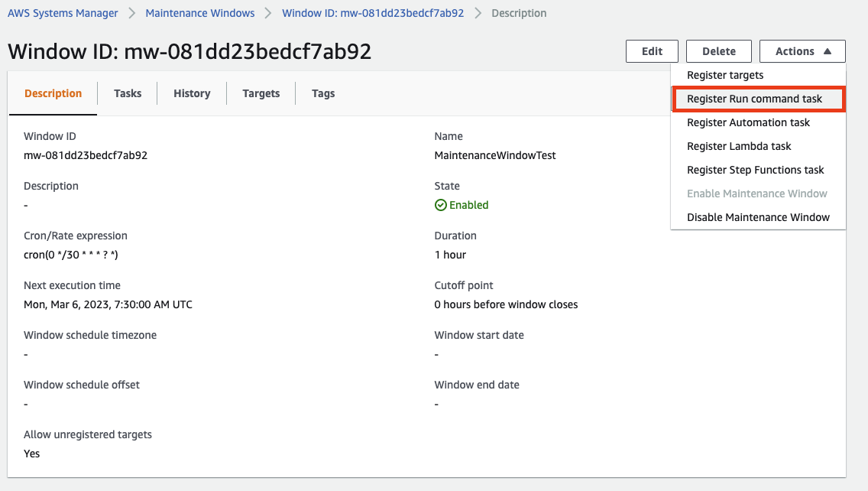Viewport: 868px width, 491px height.
Task: Switch to the Tags tab
Action: pos(323,93)
